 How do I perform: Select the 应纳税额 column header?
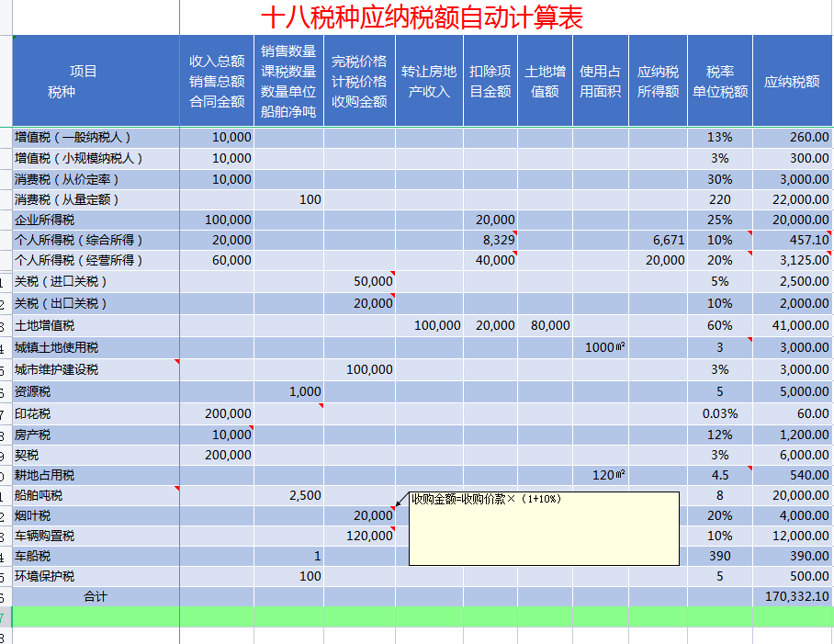click(792, 82)
